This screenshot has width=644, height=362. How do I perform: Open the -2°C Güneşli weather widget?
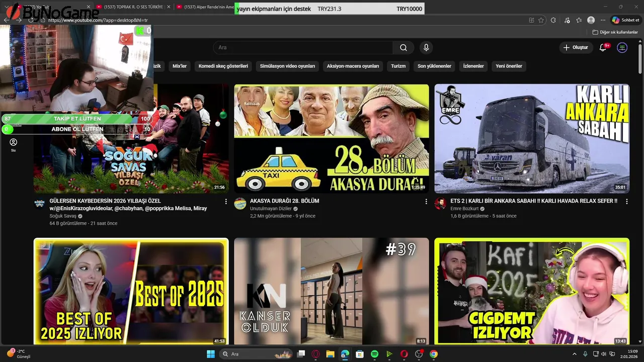click(x=18, y=354)
